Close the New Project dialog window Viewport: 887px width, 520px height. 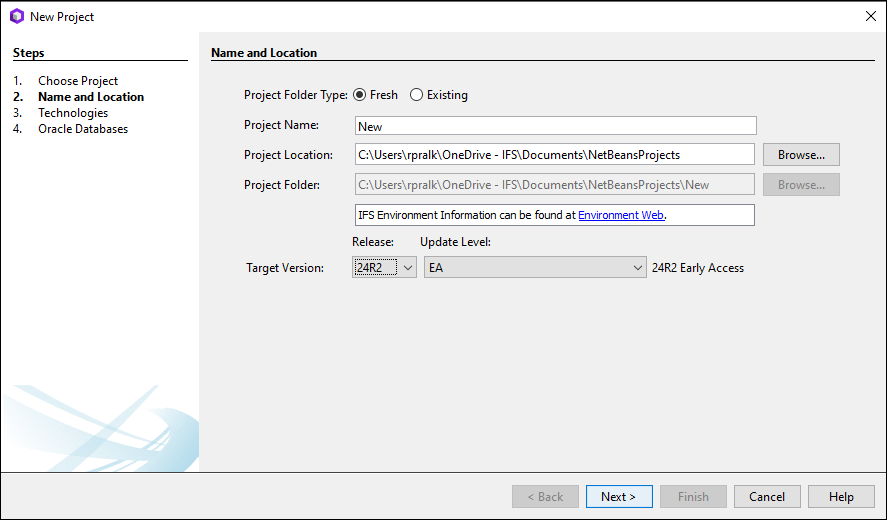point(869,16)
